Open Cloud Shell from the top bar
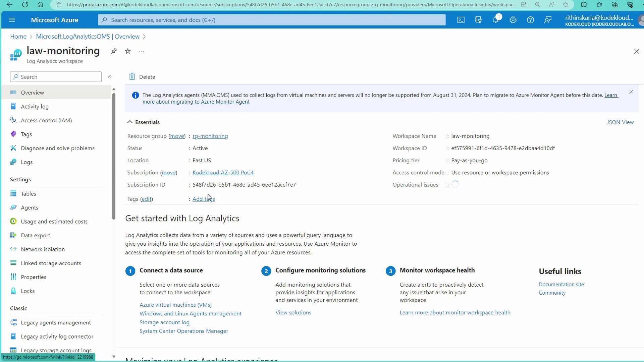644x362 pixels. [x=461, y=20]
